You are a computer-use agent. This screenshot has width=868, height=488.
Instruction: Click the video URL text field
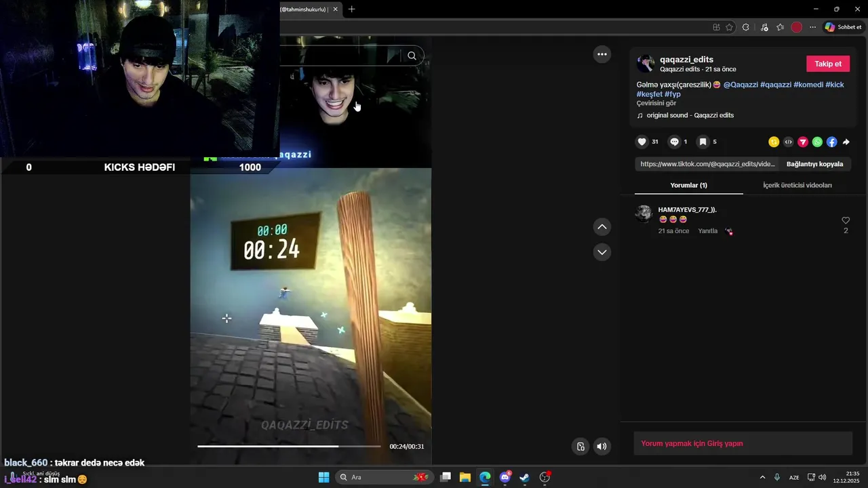(708, 164)
